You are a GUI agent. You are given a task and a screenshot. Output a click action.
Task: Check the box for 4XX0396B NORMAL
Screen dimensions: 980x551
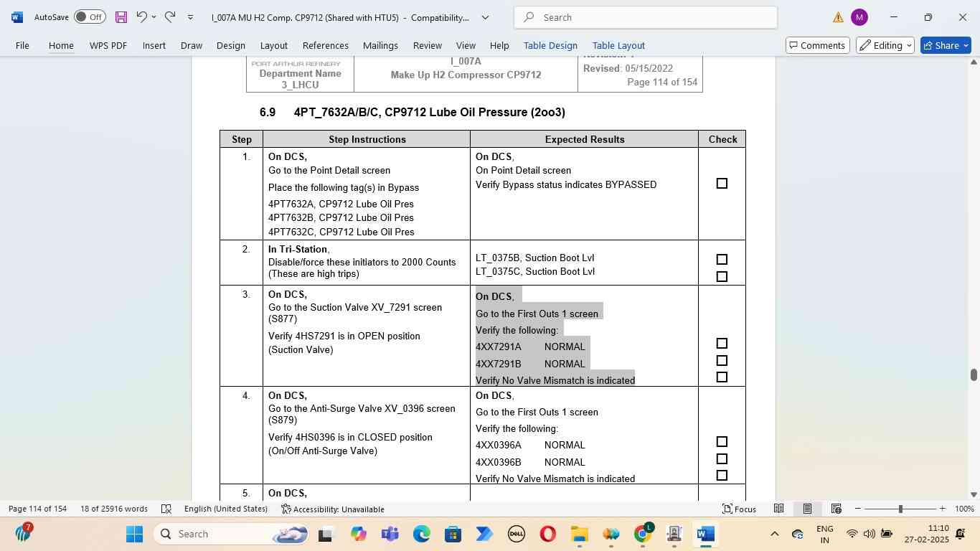(722, 459)
